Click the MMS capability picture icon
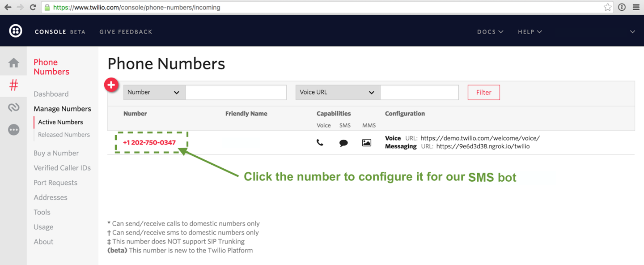Image resolution: width=644 pixels, height=265 pixels. [x=367, y=143]
